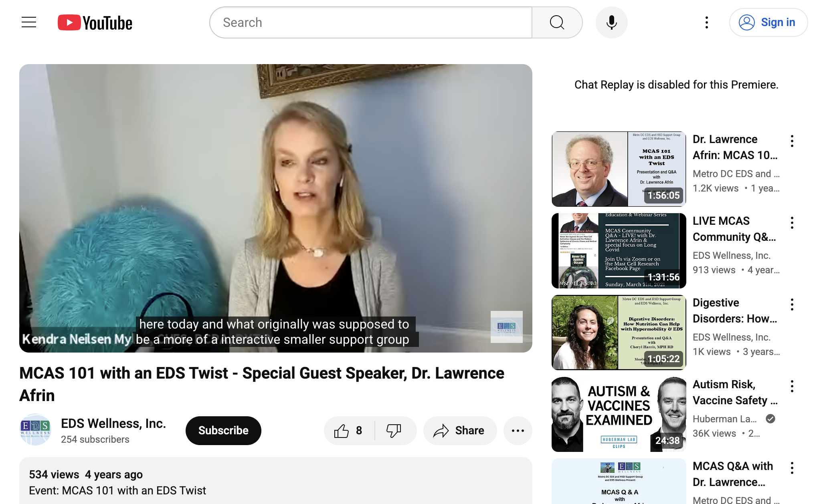Viewport: 821px width, 504px height.
Task: Open the Dr. Lawrence Afrin: MCAS 10… title
Action: tap(736, 147)
